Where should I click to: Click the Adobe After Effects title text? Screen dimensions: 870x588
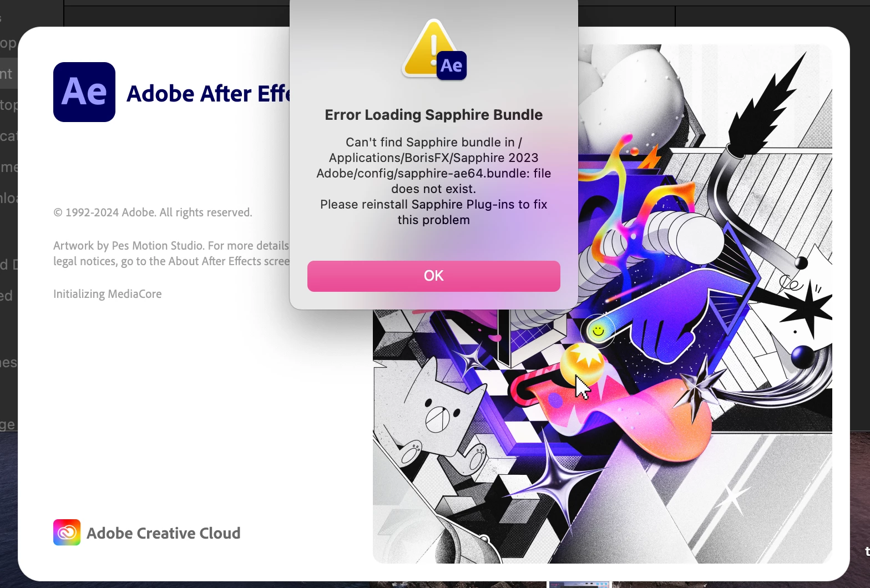208,93
